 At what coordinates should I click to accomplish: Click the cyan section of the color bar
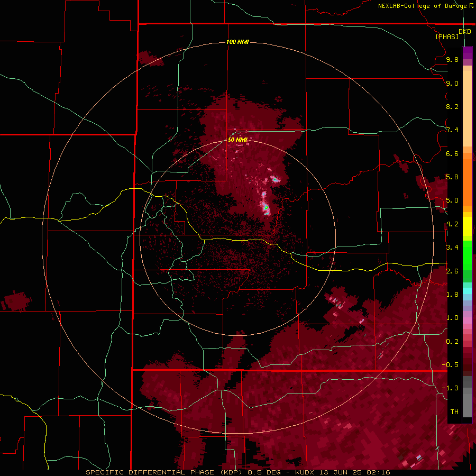(x=467, y=291)
